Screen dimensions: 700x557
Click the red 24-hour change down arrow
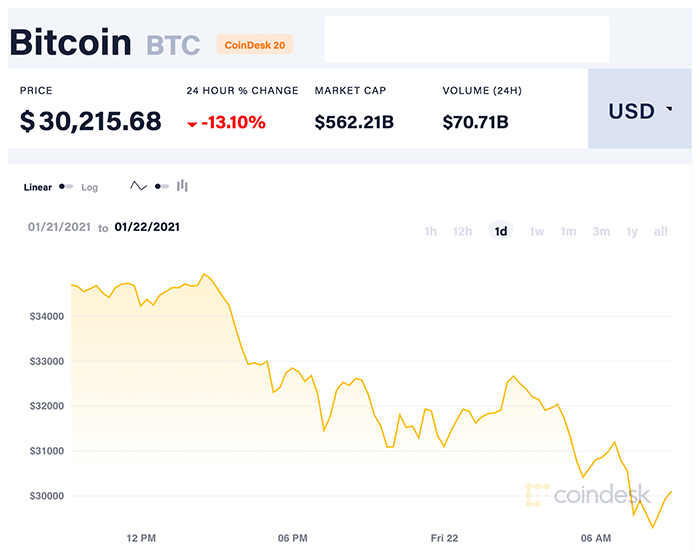192,124
